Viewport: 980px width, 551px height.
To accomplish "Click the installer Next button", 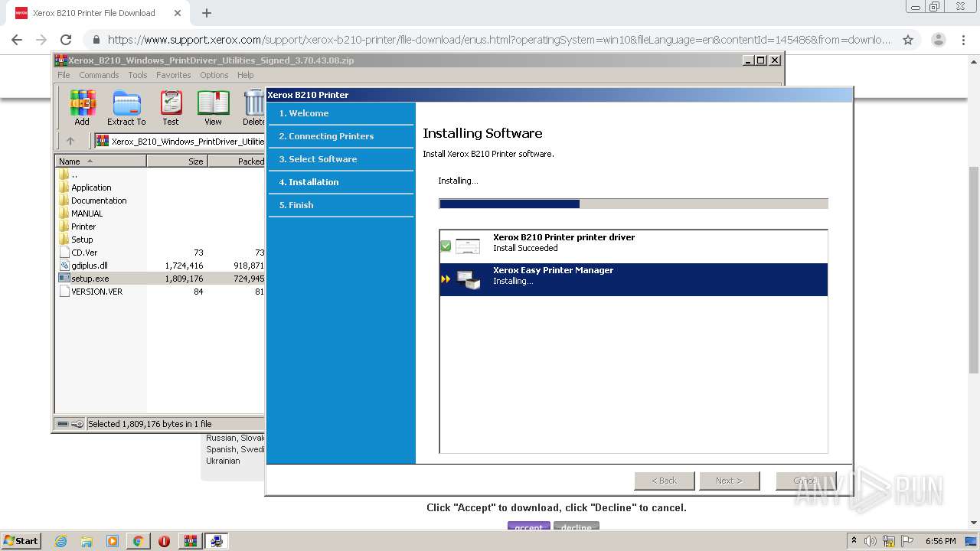I will [729, 481].
